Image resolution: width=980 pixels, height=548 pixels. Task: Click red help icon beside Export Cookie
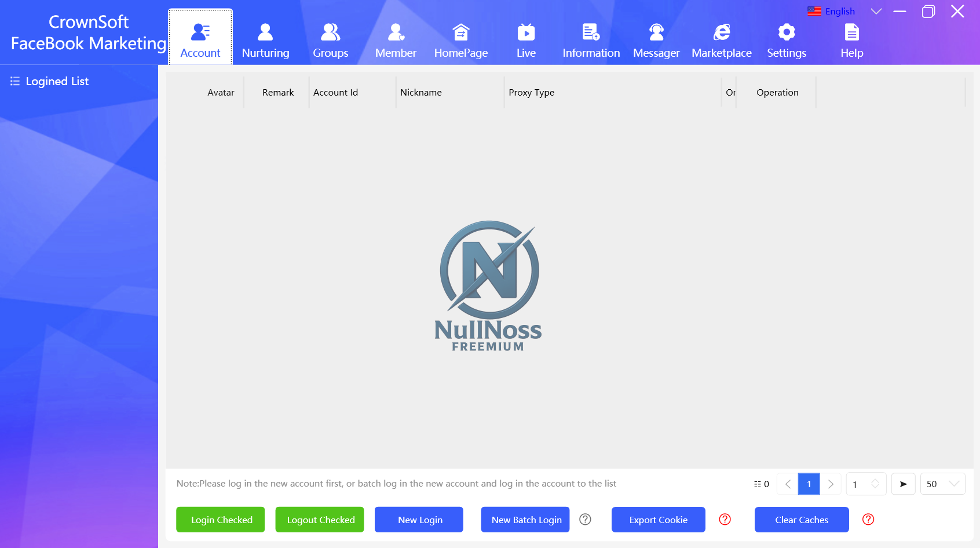tap(725, 520)
